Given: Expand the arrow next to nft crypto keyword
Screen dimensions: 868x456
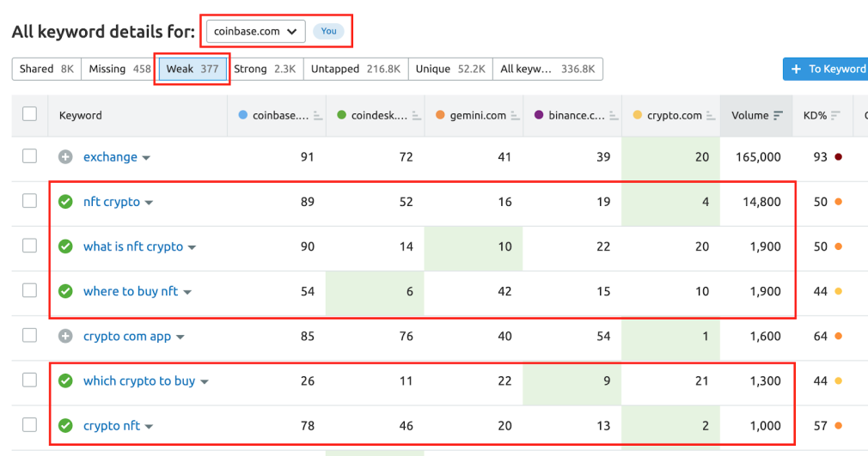Looking at the screenshot, I should point(150,203).
